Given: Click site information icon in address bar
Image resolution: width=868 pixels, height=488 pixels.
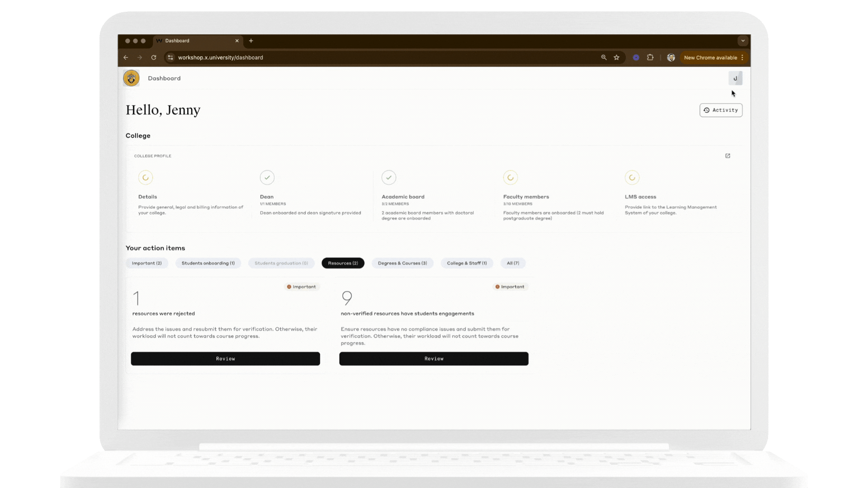Looking at the screenshot, I should pos(170,57).
